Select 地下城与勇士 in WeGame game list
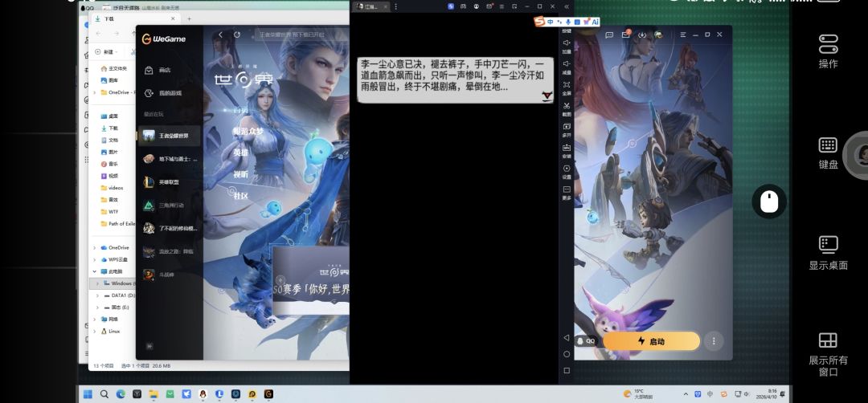Viewport: 868px width, 403px height. click(169, 159)
